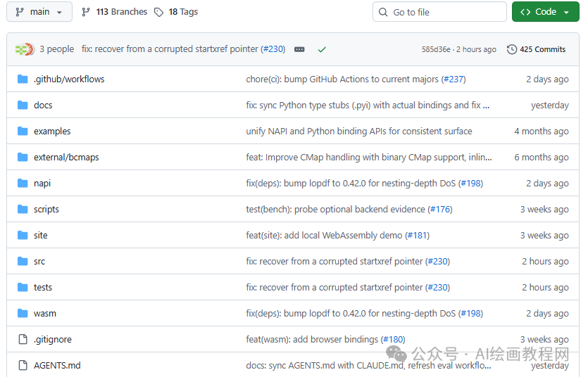Click the git branch icon on main button
Viewport: 588px width, 377px height.
coord(20,12)
